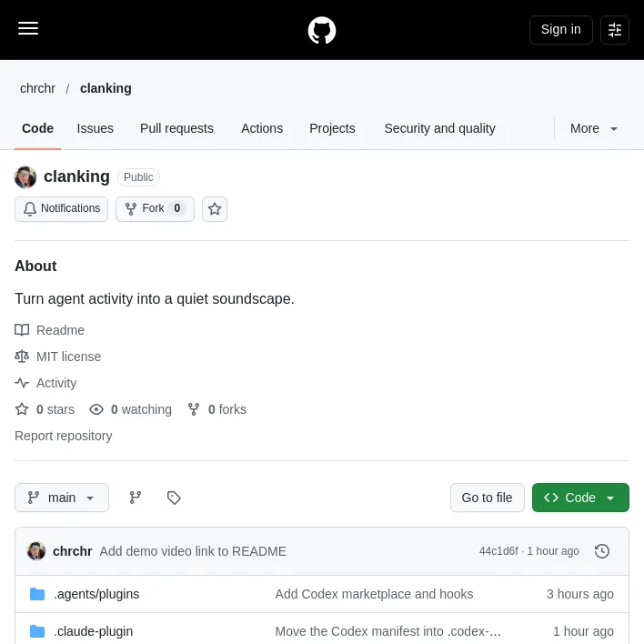This screenshot has height=644, width=644.
Task: Open 'Add Codex marketplace and hooks' commit
Action: pyautogui.click(x=374, y=594)
